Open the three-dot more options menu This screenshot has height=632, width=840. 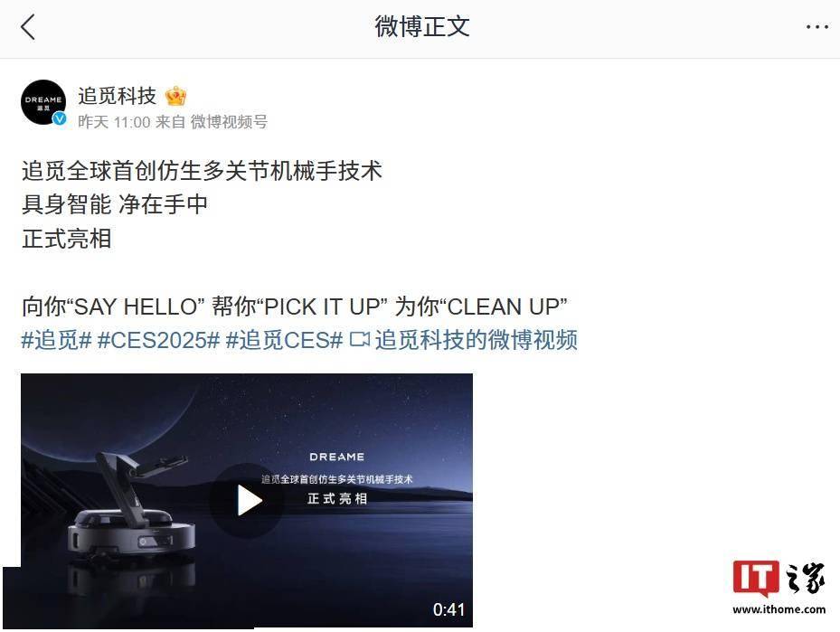(817, 27)
